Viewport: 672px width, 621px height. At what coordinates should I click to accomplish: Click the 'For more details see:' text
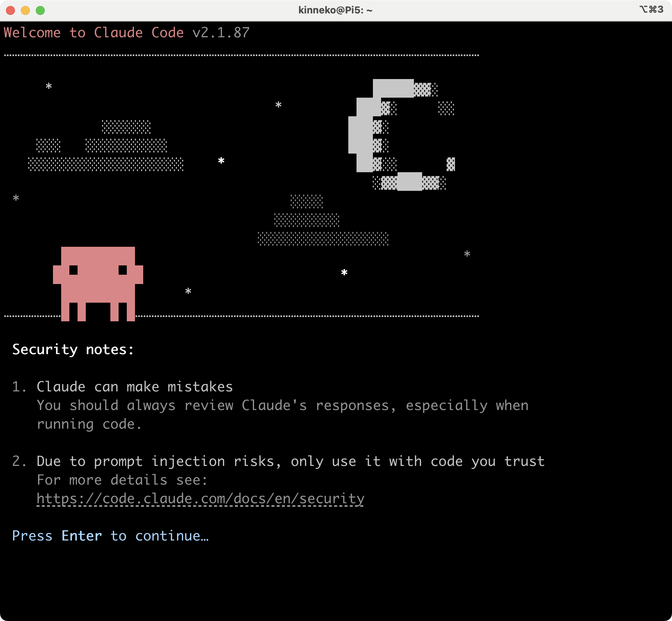coord(122,480)
